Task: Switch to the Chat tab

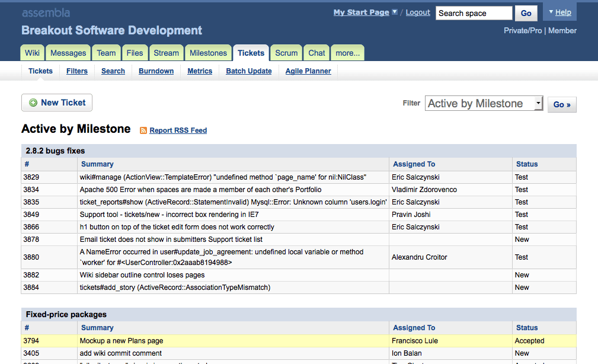Action: coord(316,53)
